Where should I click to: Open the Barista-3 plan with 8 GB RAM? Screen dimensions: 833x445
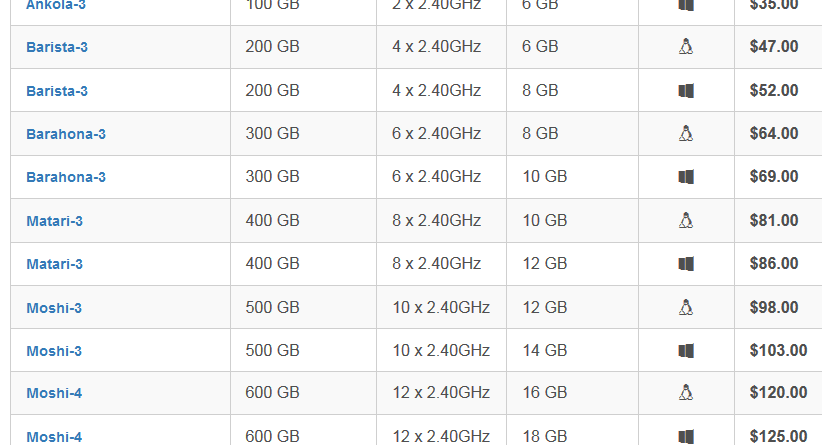tap(57, 91)
